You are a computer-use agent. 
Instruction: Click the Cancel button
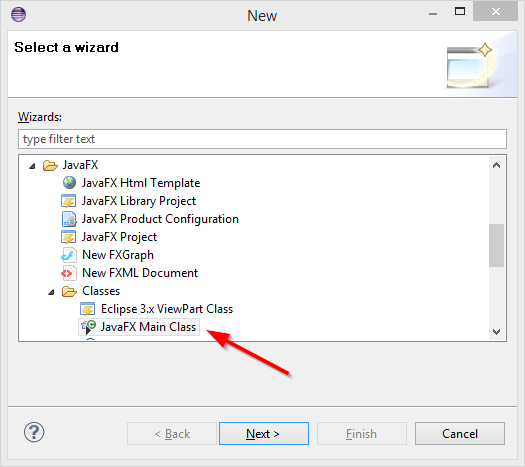460,434
